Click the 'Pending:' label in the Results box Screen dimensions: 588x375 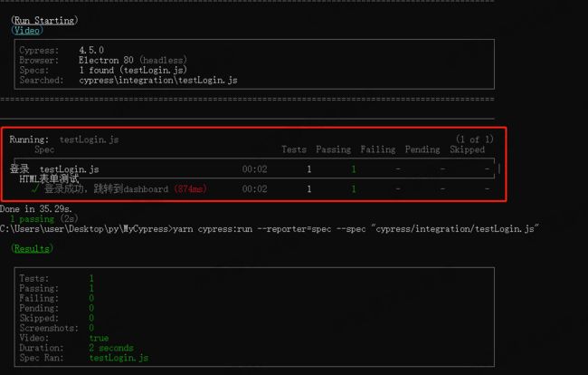point(39,308)
